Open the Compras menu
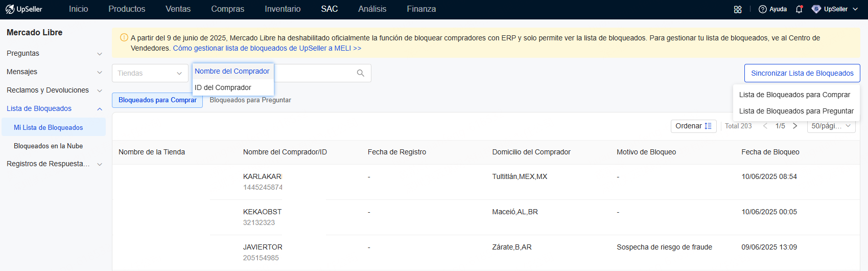The height and width of the screenshot is (271, 868). (x=228, y=9)
